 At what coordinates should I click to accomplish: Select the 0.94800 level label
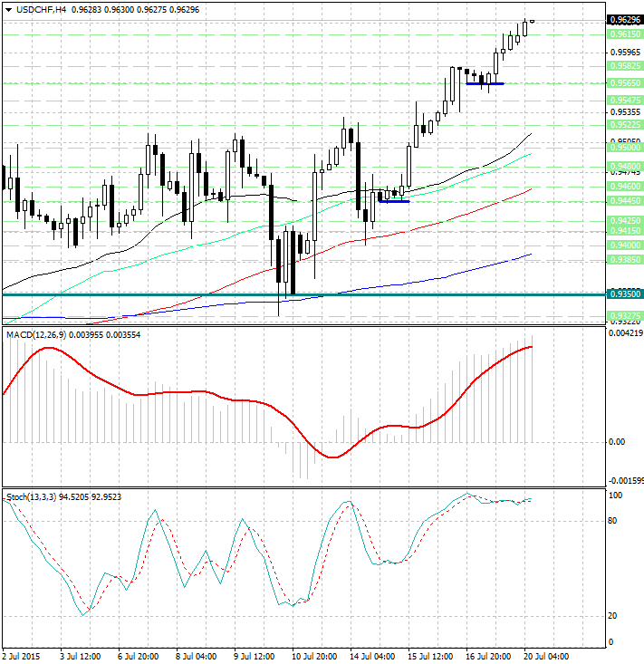[x=625, y=167]
